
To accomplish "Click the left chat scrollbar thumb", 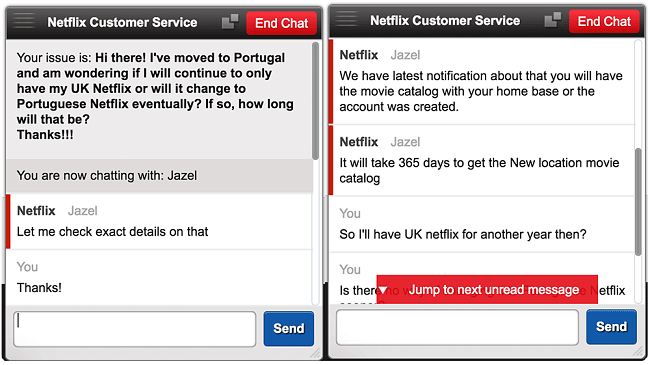I will [316, 101].
